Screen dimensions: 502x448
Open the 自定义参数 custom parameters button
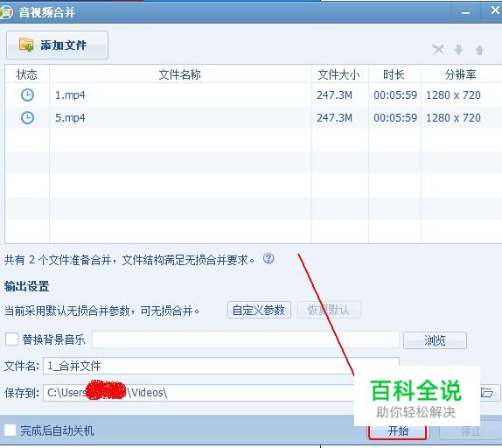coord(259,310)
